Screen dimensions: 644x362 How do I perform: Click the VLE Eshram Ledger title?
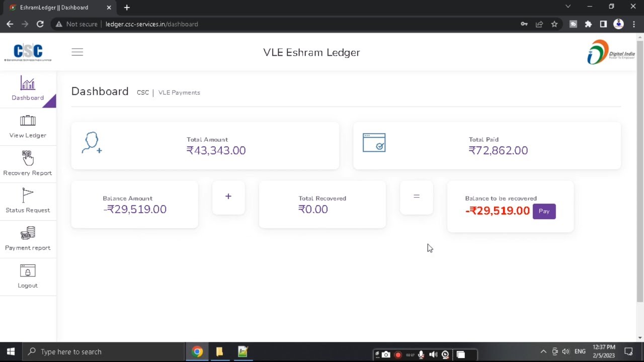311,52
